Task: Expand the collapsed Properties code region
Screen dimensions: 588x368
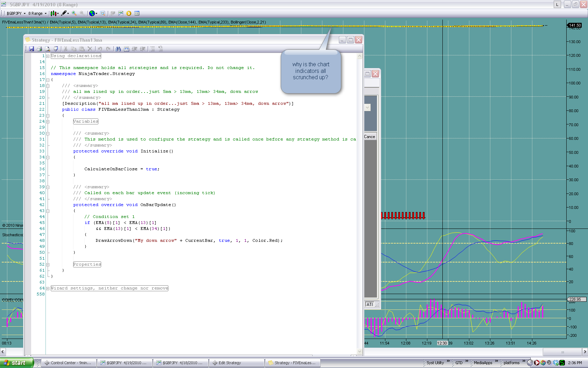Action: [48, 265]
